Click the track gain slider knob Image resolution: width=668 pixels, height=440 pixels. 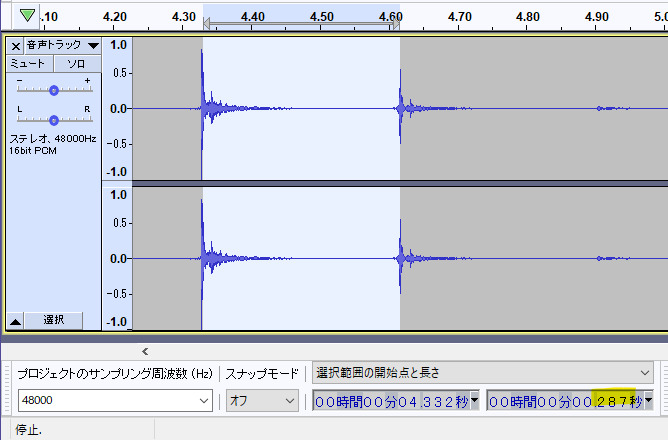pos(53,90)
